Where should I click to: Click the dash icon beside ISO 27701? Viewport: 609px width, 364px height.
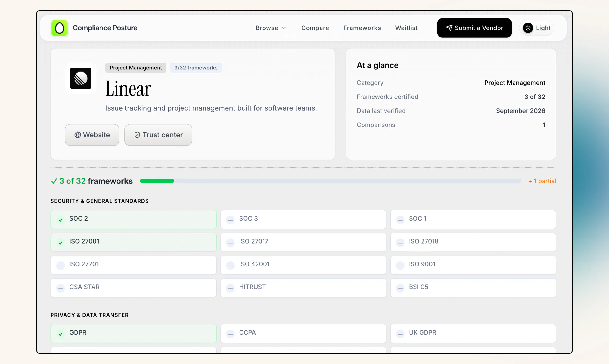pos(61,265)
